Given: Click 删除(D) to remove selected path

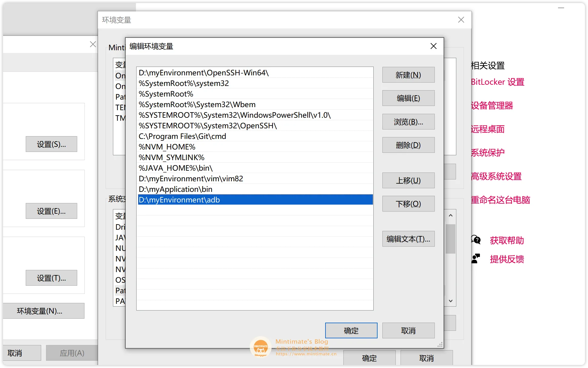Looking at the screenshot, I should click(408, 146).
